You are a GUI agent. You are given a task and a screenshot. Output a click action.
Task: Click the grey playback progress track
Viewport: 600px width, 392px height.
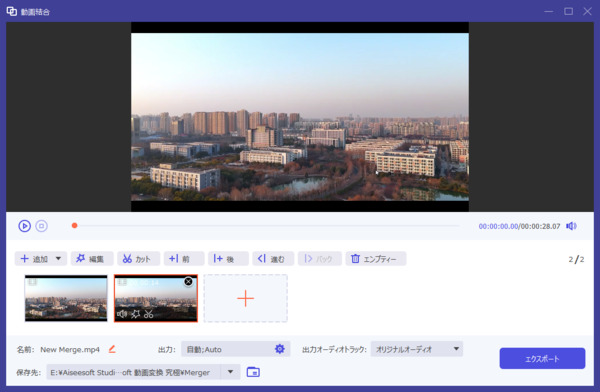[267, 225]
